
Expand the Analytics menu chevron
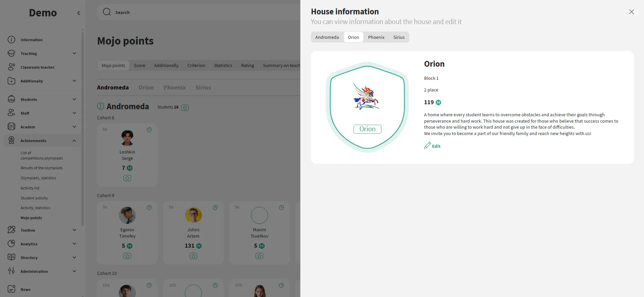[74, 244]
